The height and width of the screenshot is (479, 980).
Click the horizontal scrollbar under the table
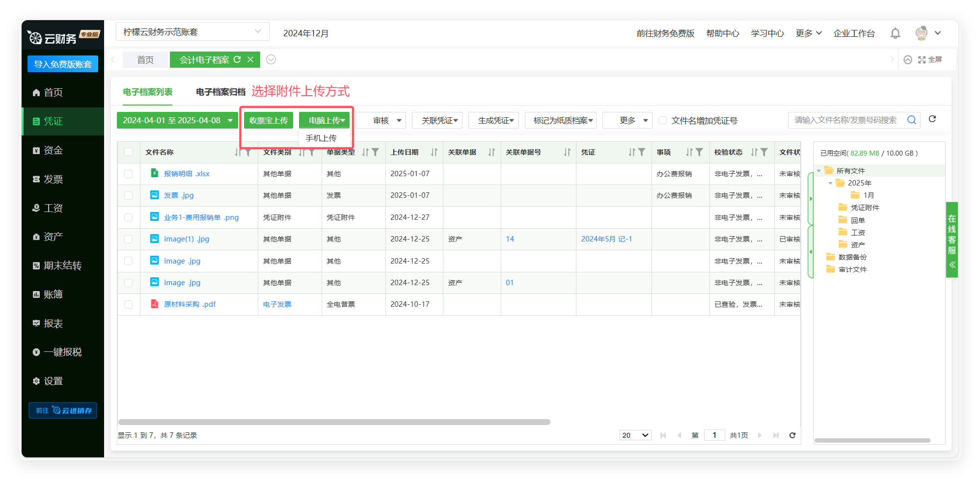334,422
